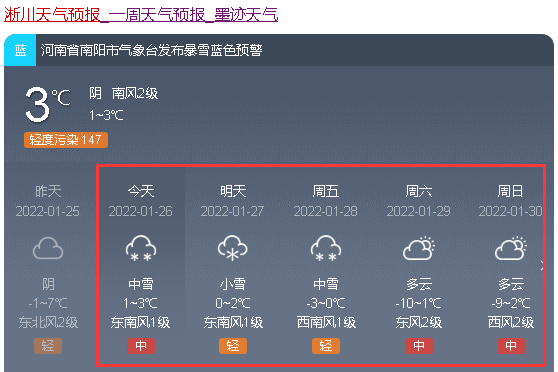Click 周日 wind 西风2级
This screenshot has width=558, height=372.
(x=511, y=323)
